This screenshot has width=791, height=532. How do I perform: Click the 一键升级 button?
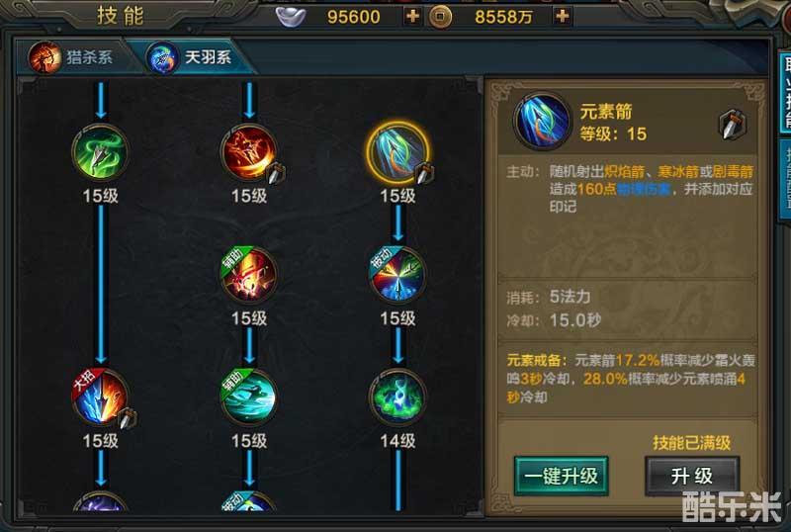click(x=561, y=476)
